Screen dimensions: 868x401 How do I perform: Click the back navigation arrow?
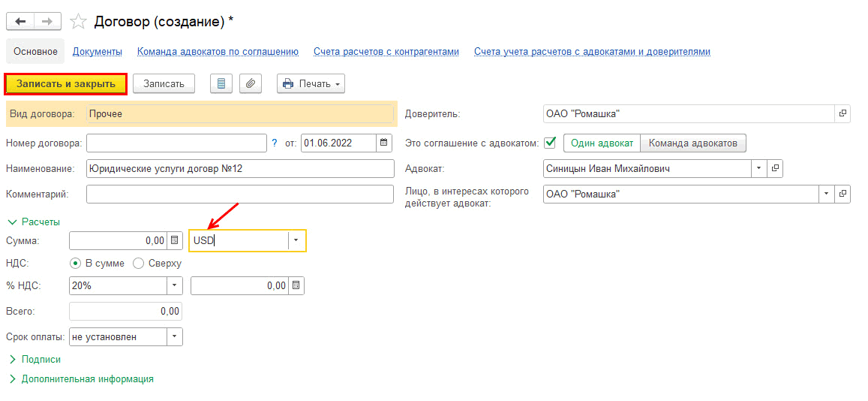coord(20,22)
